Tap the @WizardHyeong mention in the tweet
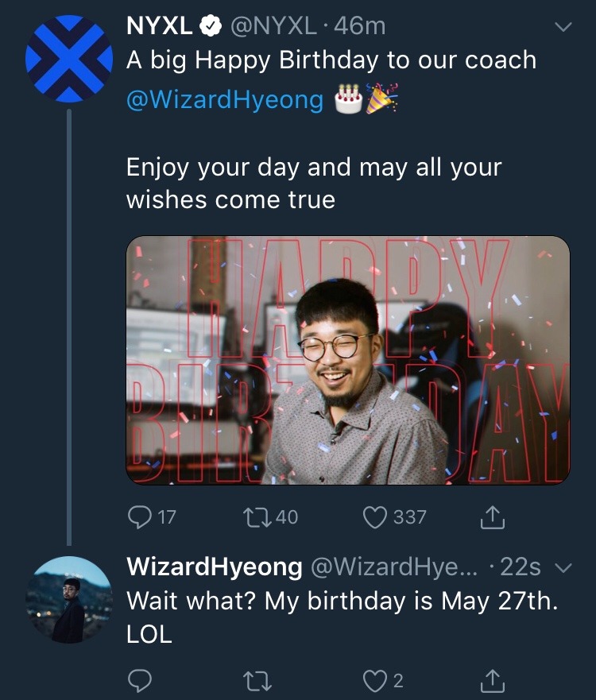This screenshot has height=700, width=596. pyautogui.click(x=225, y=100)
